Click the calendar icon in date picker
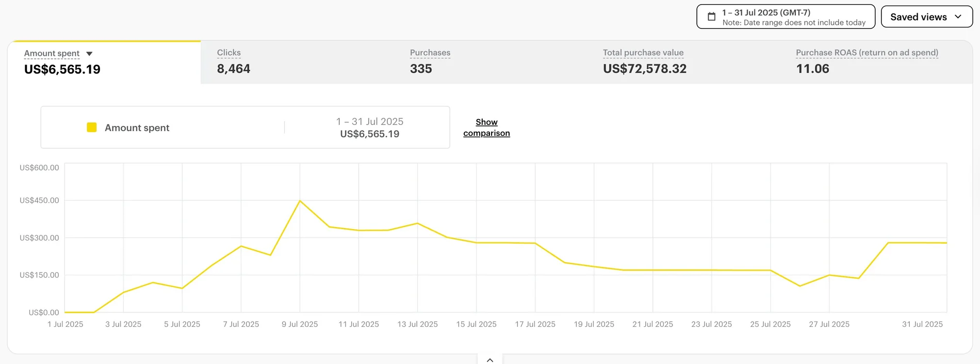Screen dimensions: 980x364 coord(711,17)
